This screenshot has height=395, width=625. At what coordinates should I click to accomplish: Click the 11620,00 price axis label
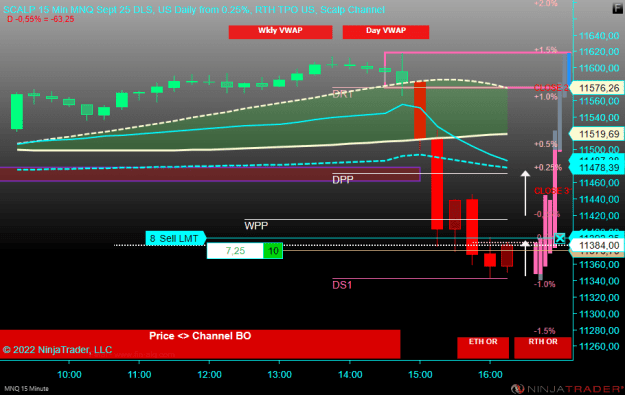click(x=599, y=52)
